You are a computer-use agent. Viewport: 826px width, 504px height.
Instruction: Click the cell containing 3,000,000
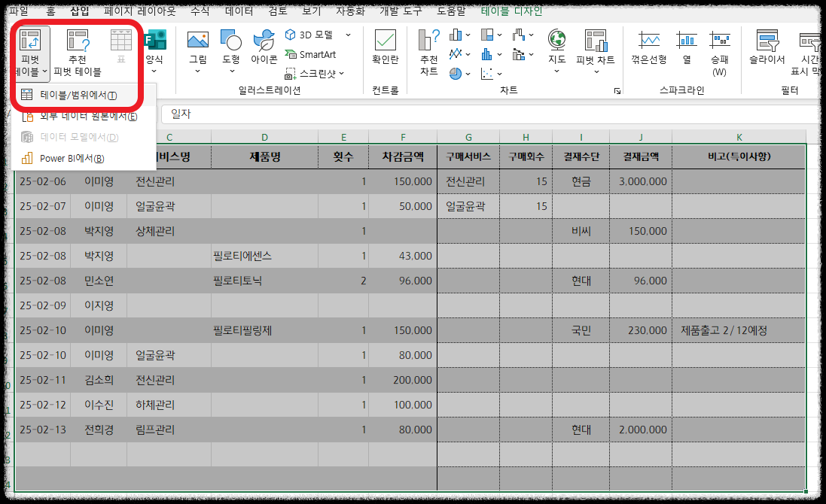641,181
